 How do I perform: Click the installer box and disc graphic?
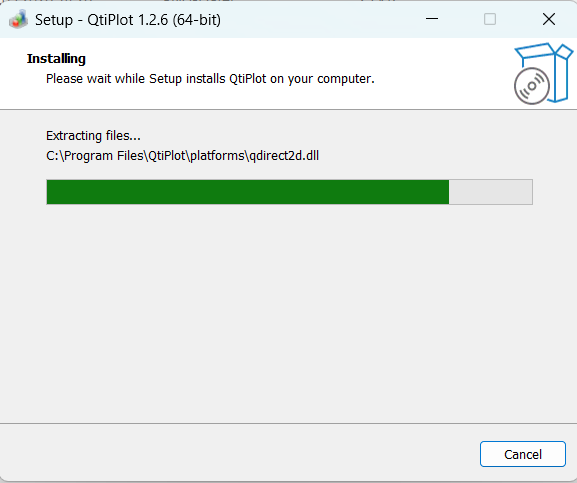click(543, 74)
